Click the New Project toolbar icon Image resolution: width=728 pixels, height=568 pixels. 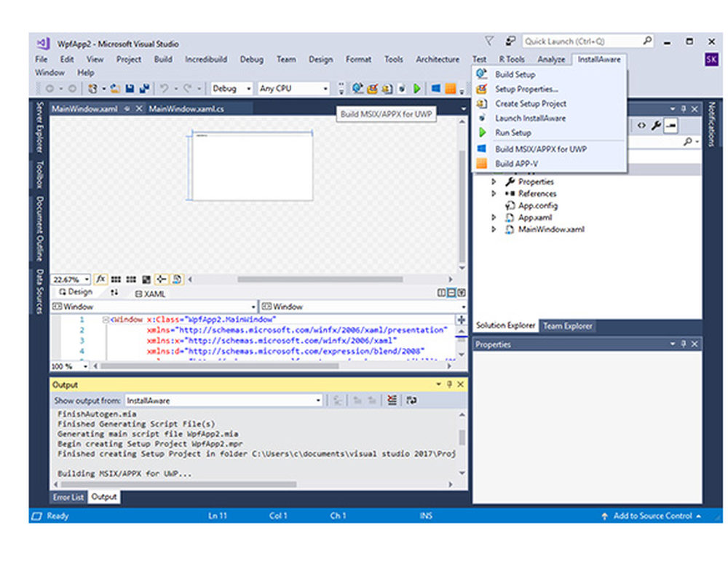tap(93, 88)
